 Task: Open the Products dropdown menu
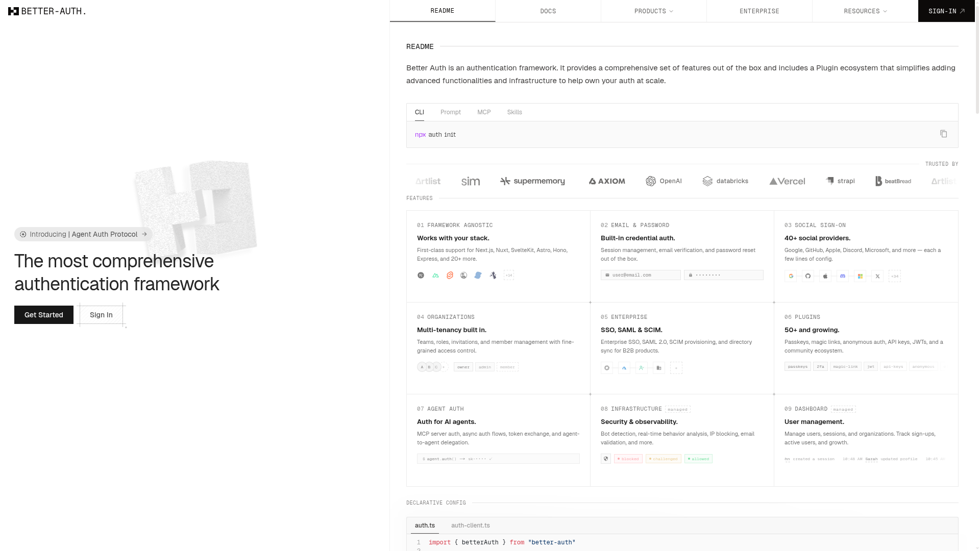pos(653,11)
